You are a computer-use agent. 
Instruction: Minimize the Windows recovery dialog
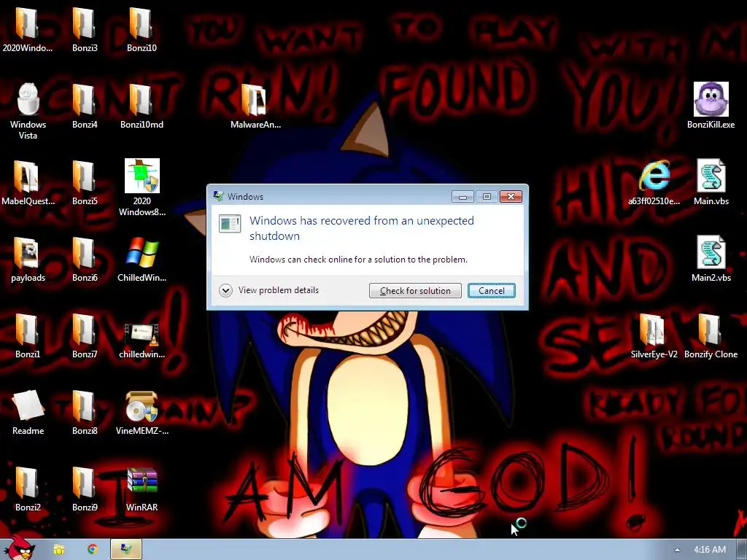tap(462, 196)
